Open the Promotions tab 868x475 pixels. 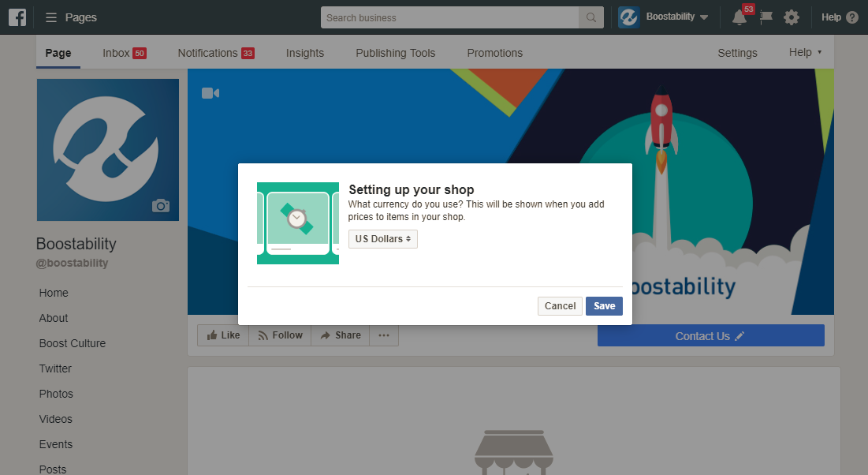[495, 53]
